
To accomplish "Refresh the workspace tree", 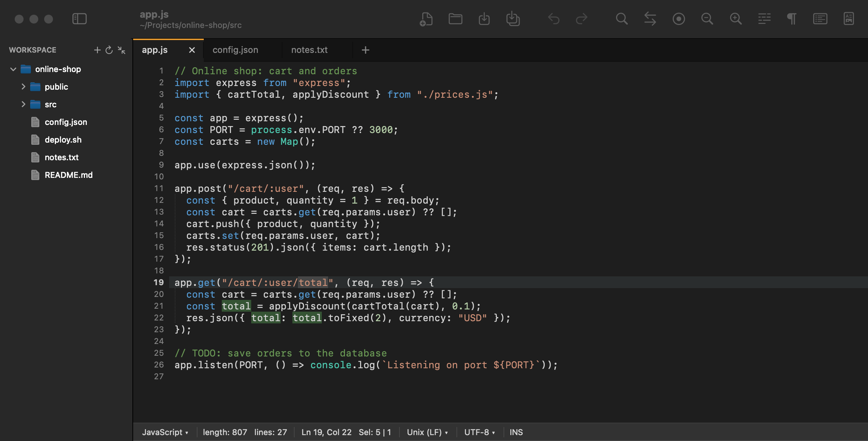I will [109, 50].
